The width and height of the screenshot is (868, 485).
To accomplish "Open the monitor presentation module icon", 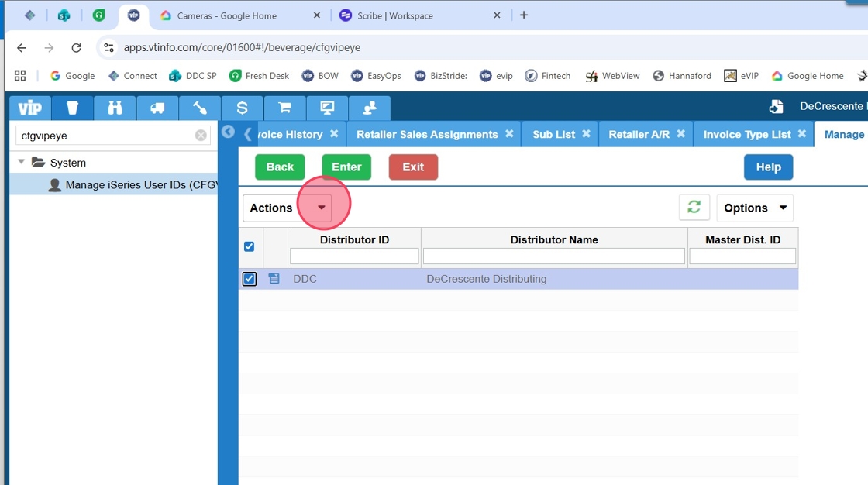I will [327, 108].
